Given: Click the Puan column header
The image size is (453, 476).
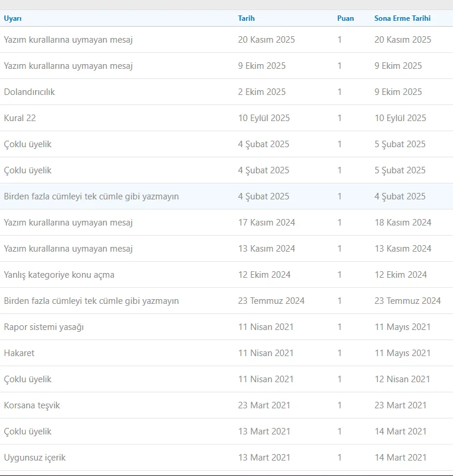Looking at the screenshot, I should pos(346,18).
